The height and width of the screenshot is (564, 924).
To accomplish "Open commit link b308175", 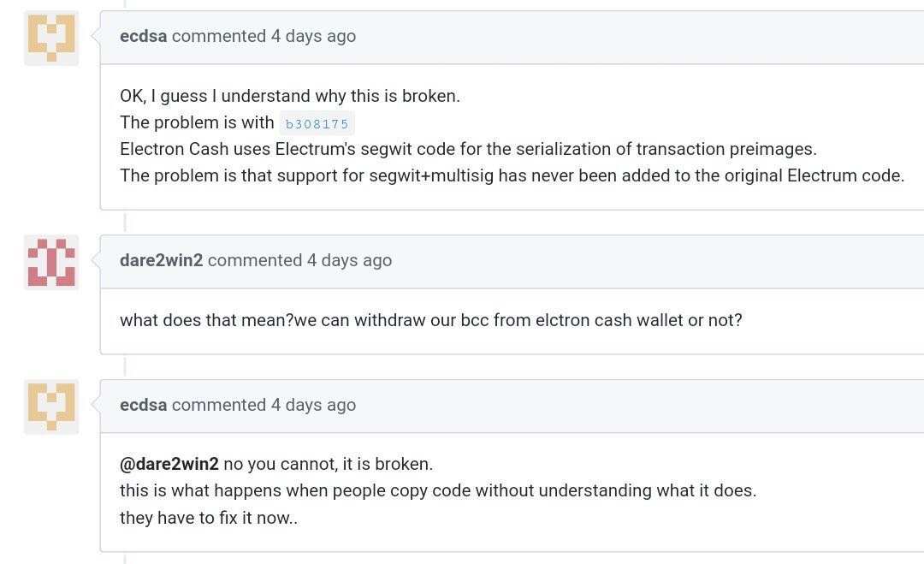I will [x=317, y=123].
